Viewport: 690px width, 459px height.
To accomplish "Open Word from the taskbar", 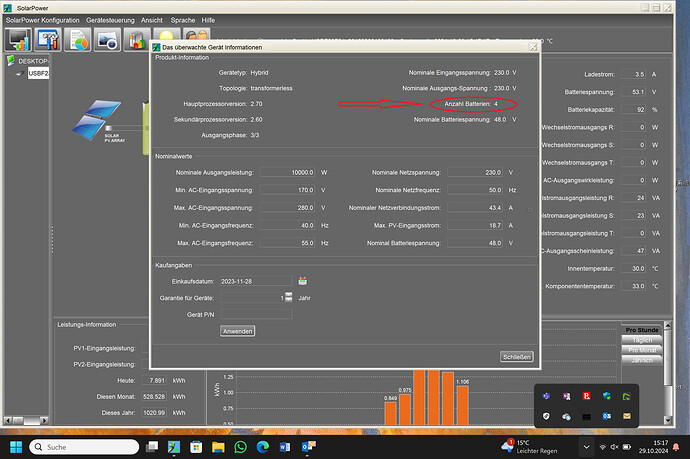I will click(x=285, y=447).
